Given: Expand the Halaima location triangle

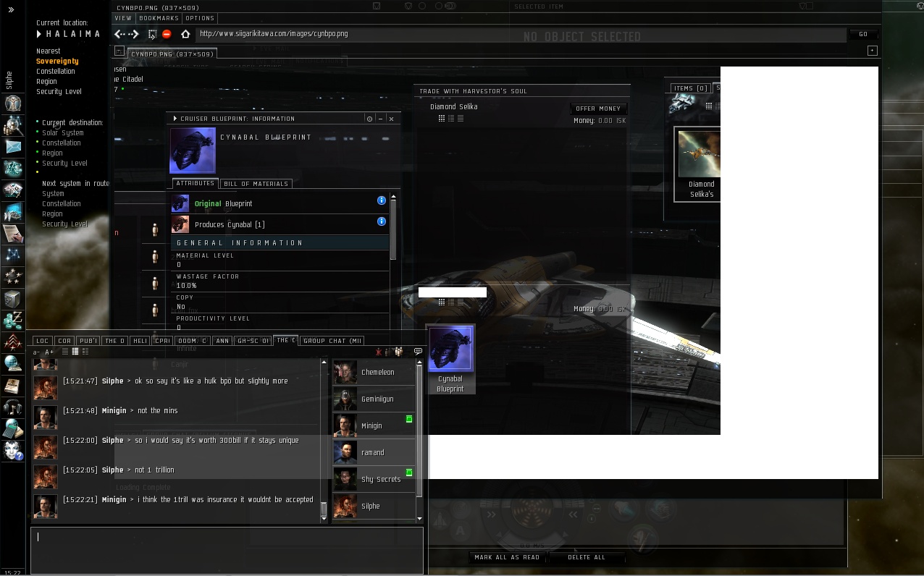Looking at the screenshot, I should click(x=39, y=34).
